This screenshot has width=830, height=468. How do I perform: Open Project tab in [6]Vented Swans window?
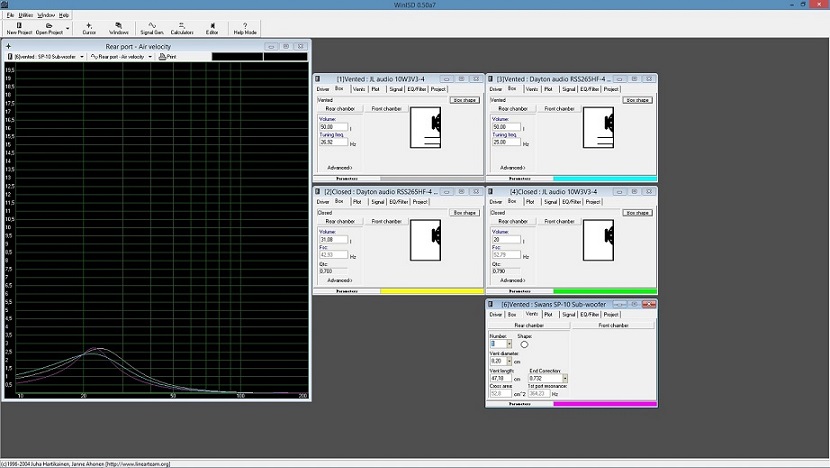(611, 314)
